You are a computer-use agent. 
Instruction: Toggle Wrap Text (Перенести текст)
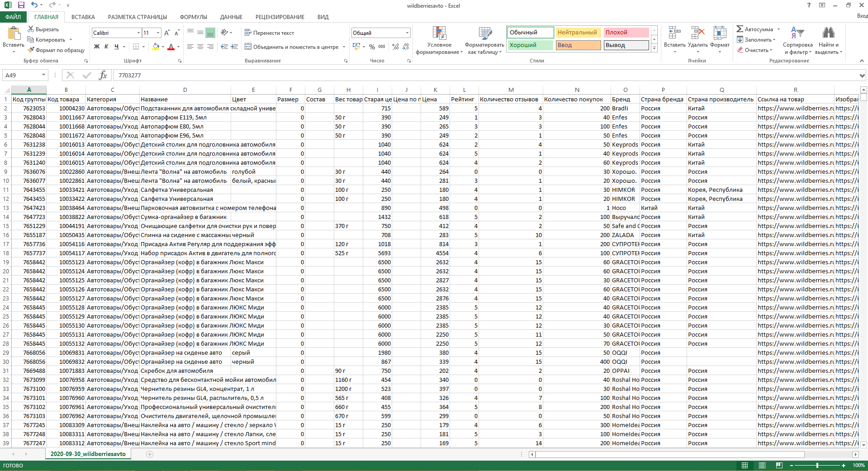point(269,33)
